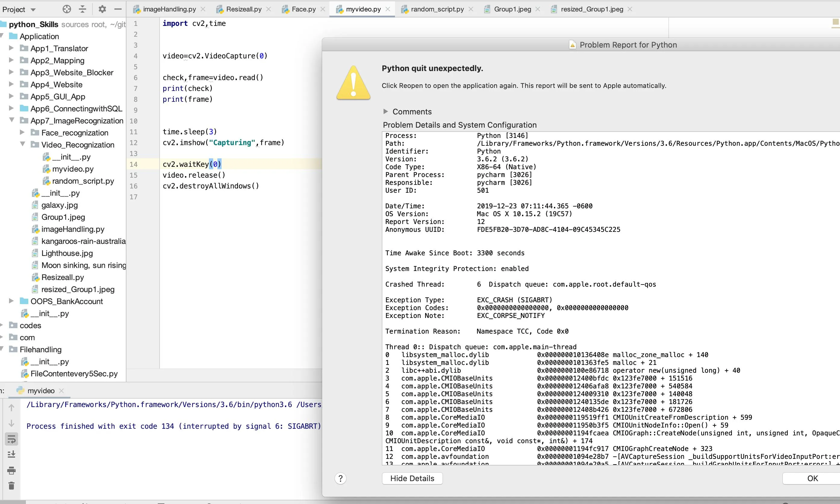Expand App5_GUI_App folder
Viewport: 840px width, 504px height.
(11, 96)
